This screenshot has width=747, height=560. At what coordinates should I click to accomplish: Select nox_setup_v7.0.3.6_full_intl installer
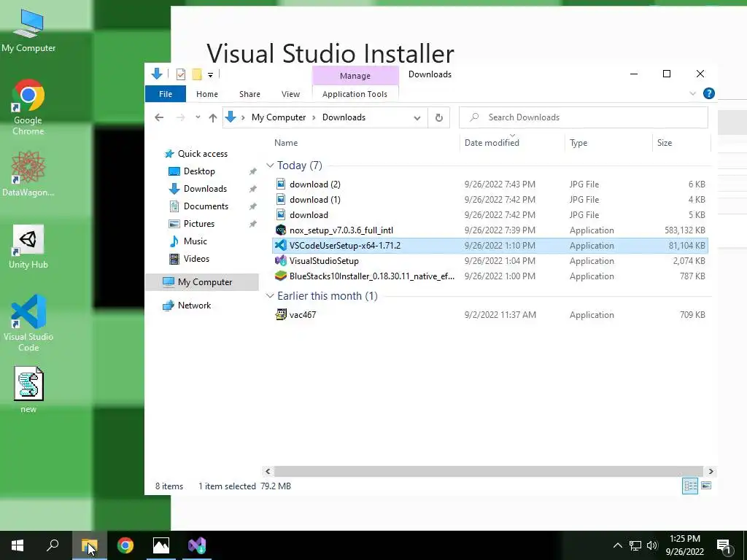coord(489,230)
